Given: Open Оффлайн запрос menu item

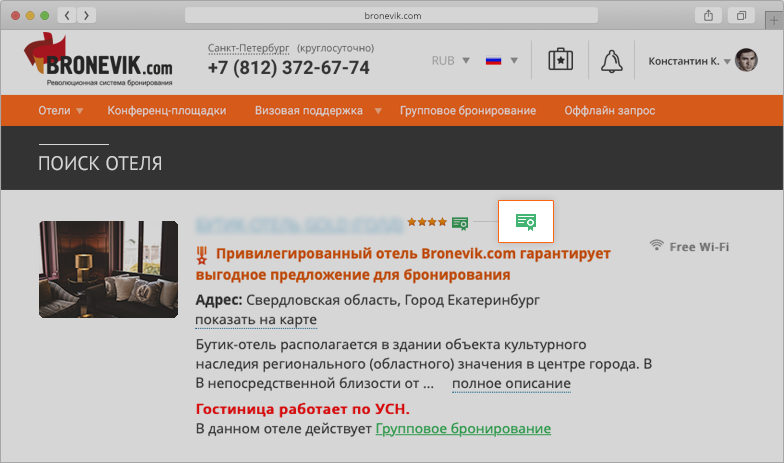Looking at the screenshot, I should (610, 110).
